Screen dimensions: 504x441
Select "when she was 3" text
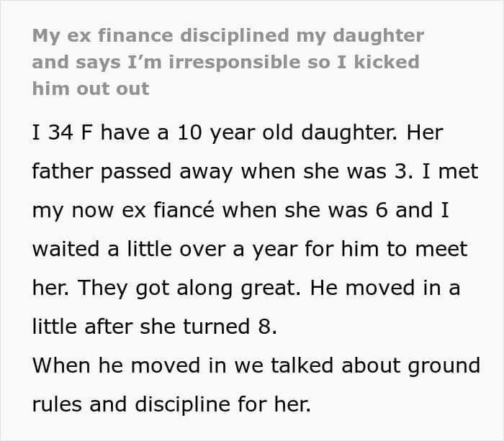pos(324,171)
